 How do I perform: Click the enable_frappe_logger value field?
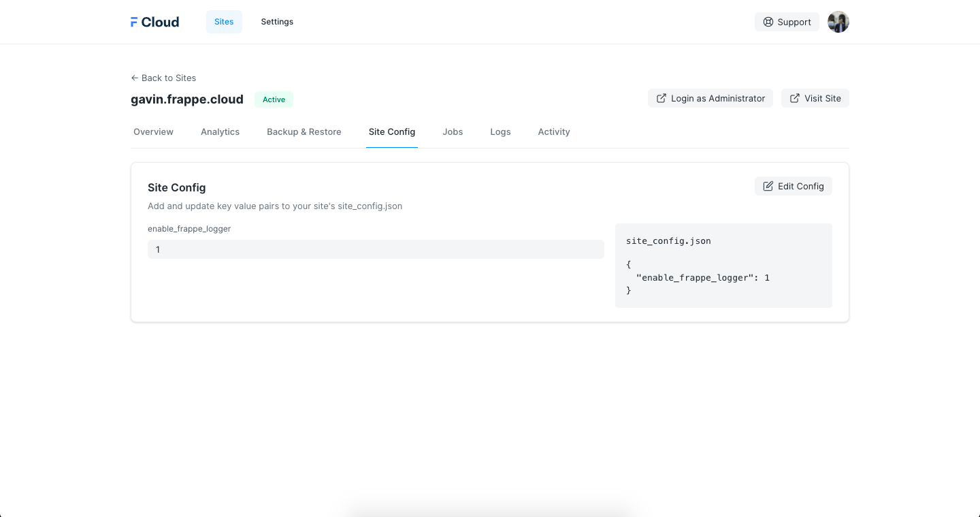click(375, 249)
